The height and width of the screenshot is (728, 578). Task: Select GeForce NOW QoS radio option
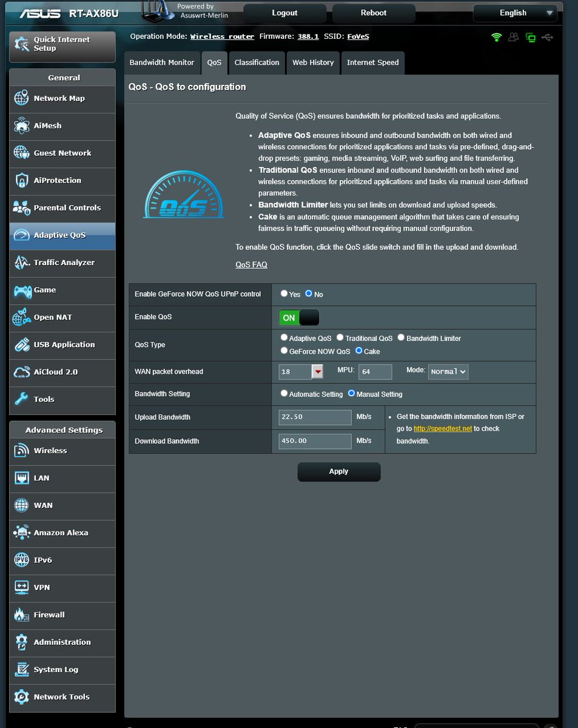point(284,351)
